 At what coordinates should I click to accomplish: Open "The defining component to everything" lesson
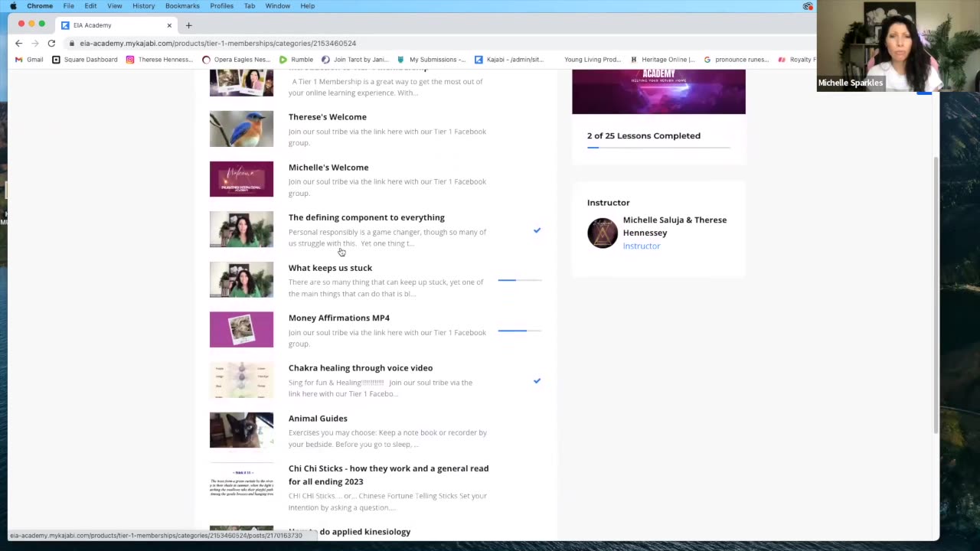point(366,217)
